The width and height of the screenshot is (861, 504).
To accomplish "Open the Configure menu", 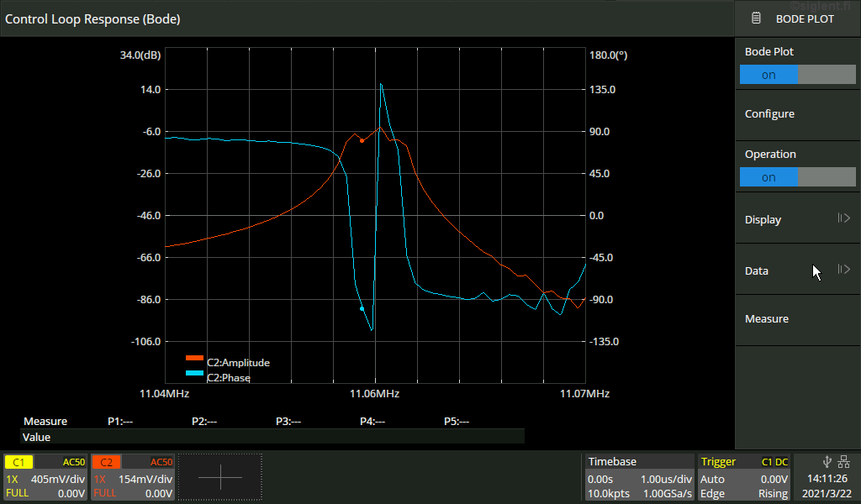I will click(797, 114).
